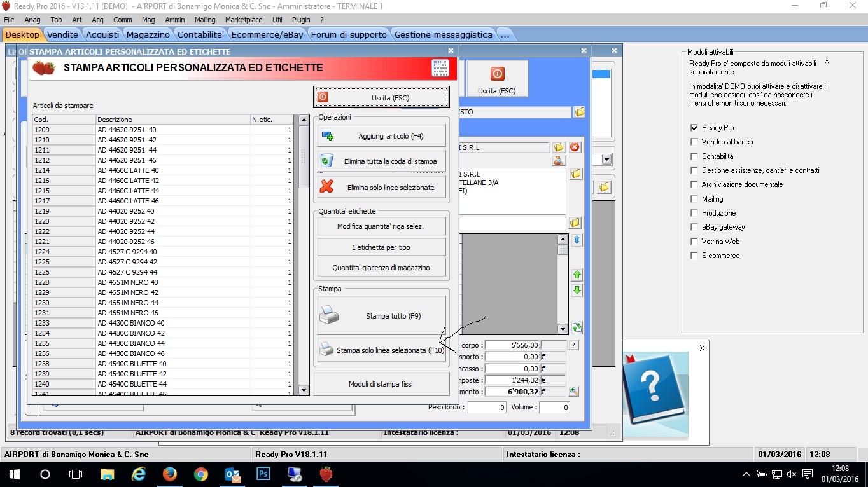Enable the Contabilita' module checkbox

694,156
